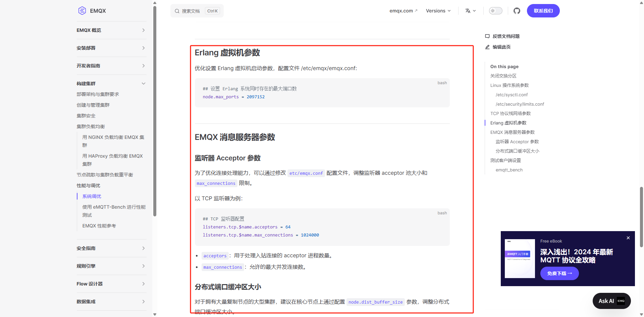This screenshot has height=317, width=644.
Task: Jump to Linux 操作系统参数 section
Action: pos(509,85)
